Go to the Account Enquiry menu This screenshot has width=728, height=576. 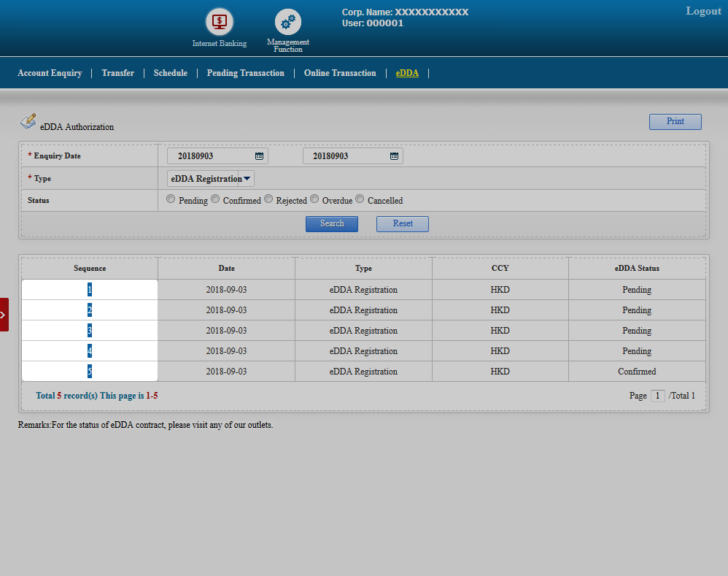click(50, 73)
